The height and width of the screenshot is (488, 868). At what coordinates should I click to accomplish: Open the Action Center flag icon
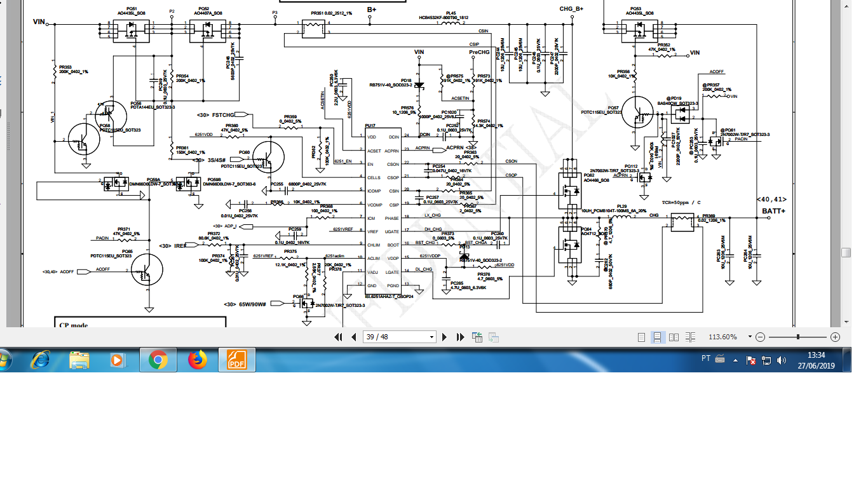click(751, 360)
